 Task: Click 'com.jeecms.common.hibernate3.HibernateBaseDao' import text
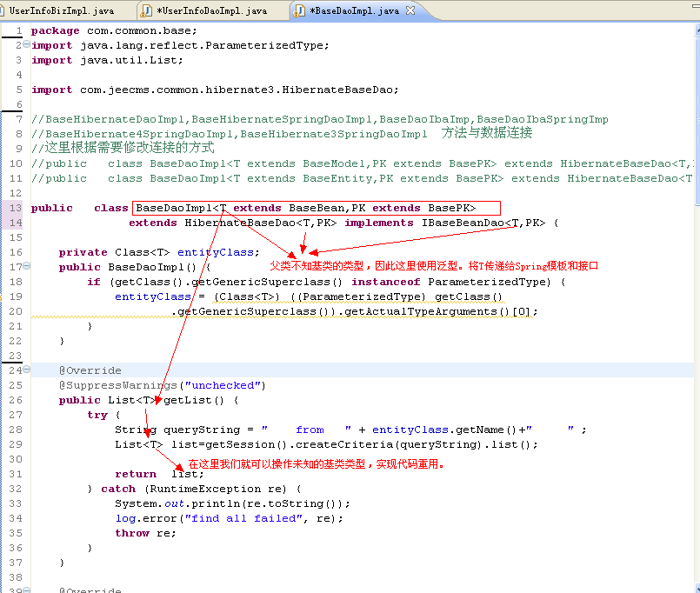237,90
